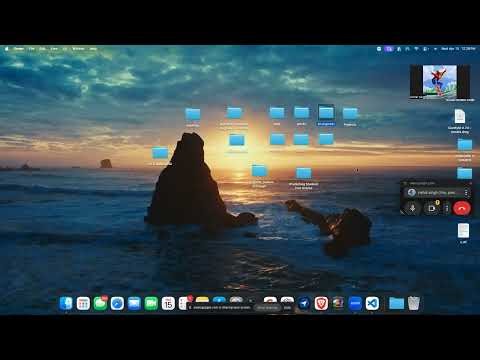Open the Calendar app showing 15
The height and width of the screenshot is (360, 480).
(x=168, y=304)
